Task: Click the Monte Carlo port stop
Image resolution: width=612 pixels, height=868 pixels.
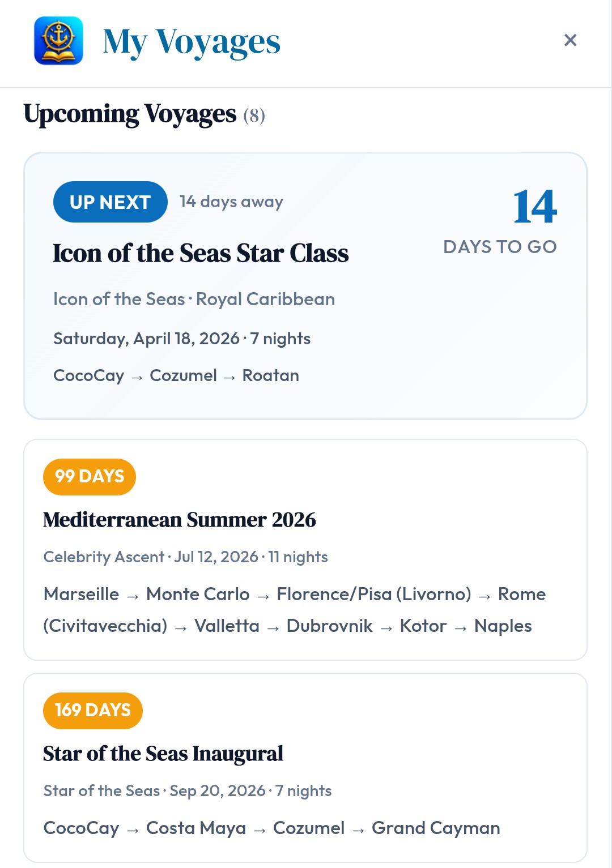Action: click(x=197, y=594)
